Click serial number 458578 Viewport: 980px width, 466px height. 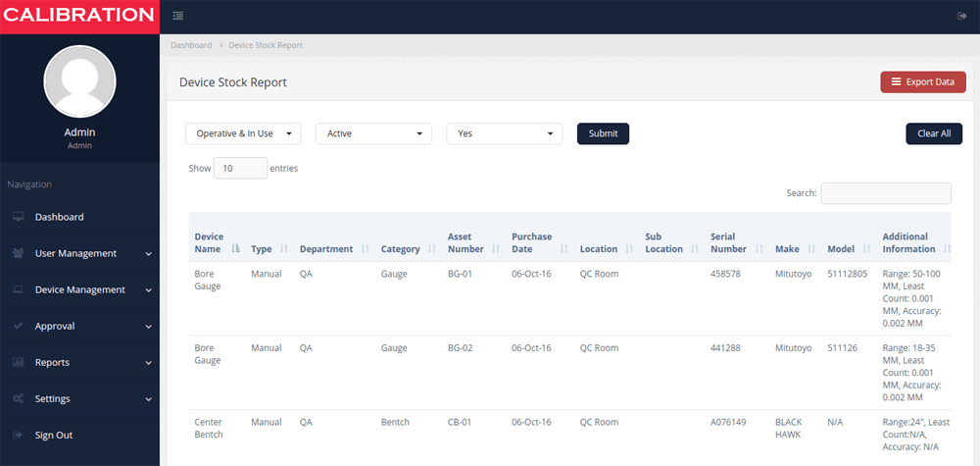pos(725,274)
